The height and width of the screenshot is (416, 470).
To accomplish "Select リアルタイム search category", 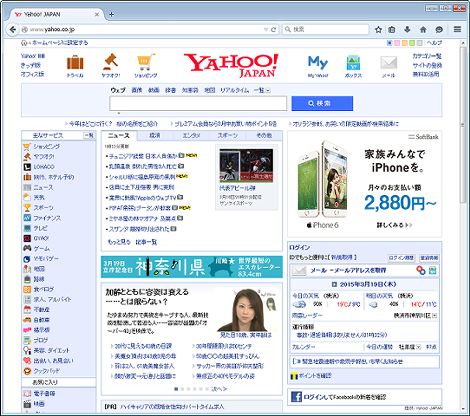I will click(235, 90).
